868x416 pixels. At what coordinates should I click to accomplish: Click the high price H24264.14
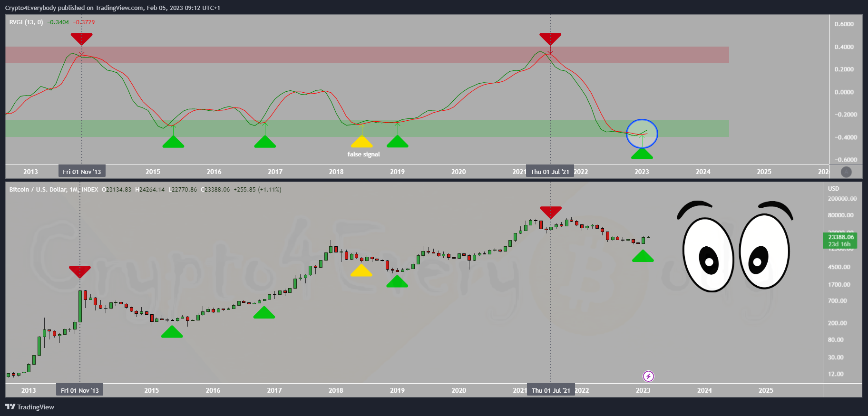[x=150, y=190]
